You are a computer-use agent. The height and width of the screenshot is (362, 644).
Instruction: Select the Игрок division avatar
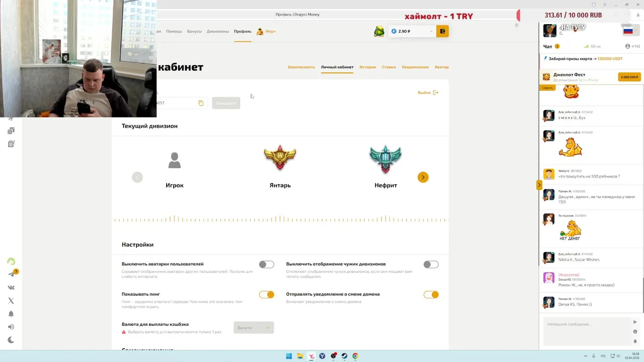pyautogui.click(x=175, y=160)
